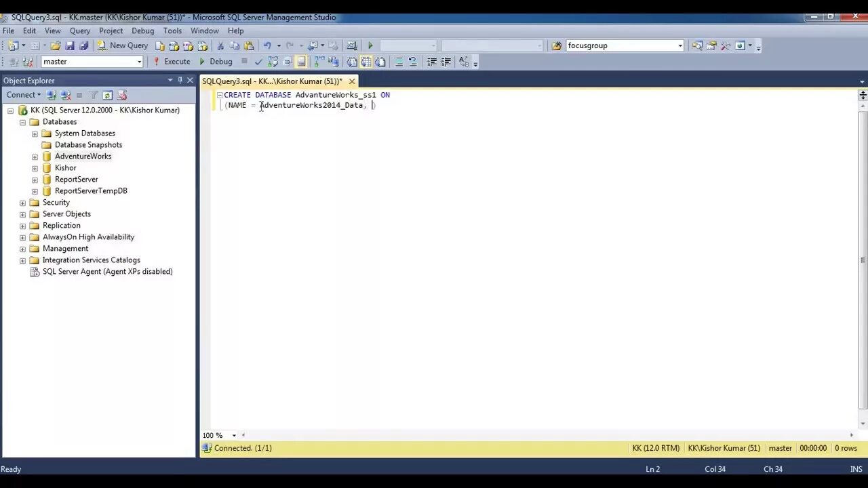Undo the last edit
Screen dimensions: 868x488
[x=267, y=46]
